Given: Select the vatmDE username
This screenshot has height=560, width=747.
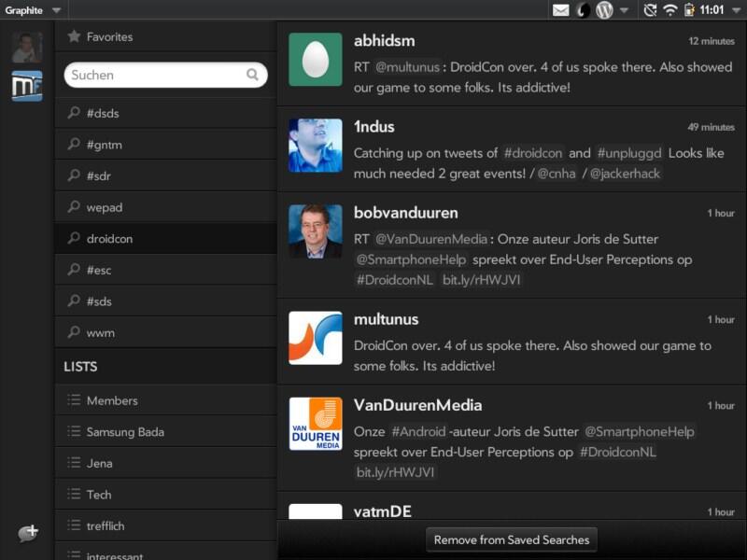Looking at the screenshot, I should pyautogui.click(x=383, y=511).
